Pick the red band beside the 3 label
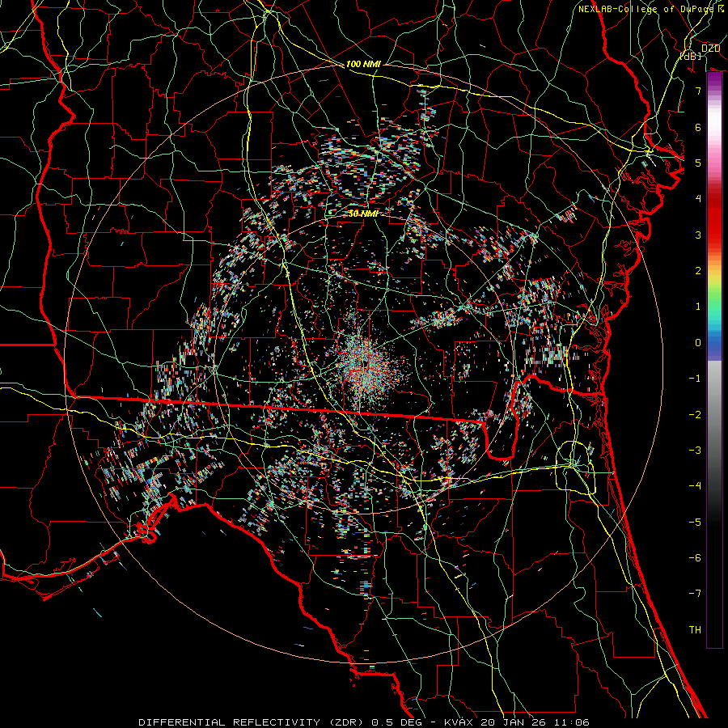Viewport: 728px width, 728px height. tap(714, 235)
